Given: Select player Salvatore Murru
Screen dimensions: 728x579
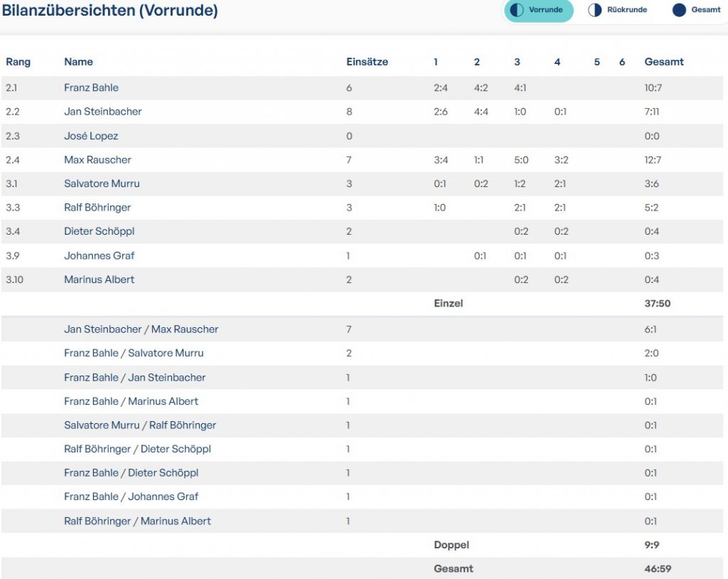Looking at the screenshot, I should click(102, 184).
